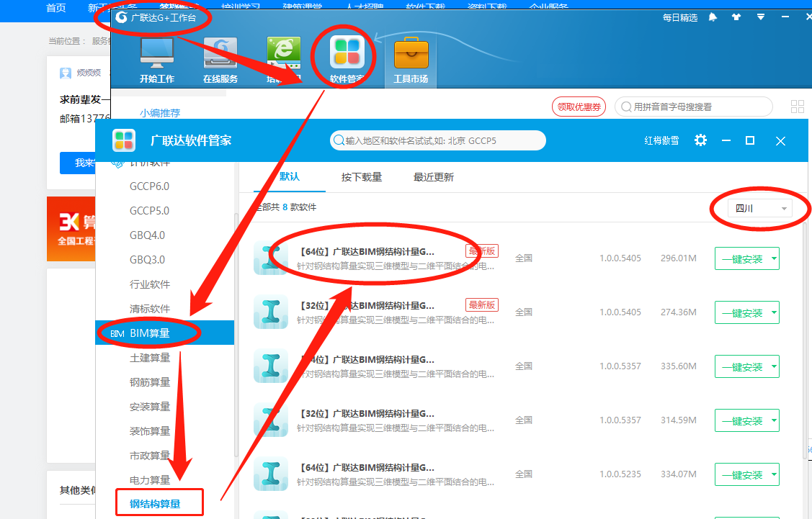This screenshot has height=519, width=812.
Task: Select GCCP6.0 in sidebar list
Action: (149, 186)
